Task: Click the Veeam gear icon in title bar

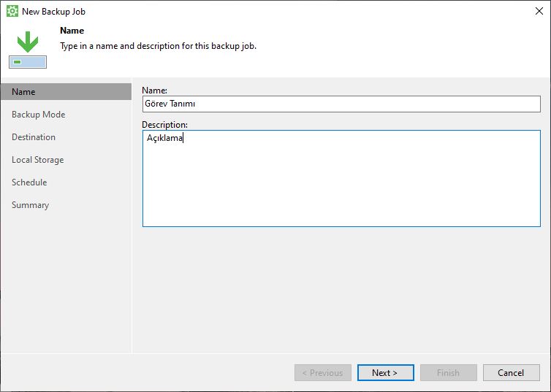Action: click(x=12, y=11)
